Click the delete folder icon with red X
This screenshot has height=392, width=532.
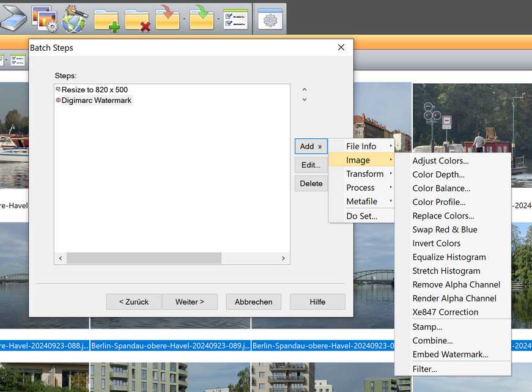tap(138, 19)
